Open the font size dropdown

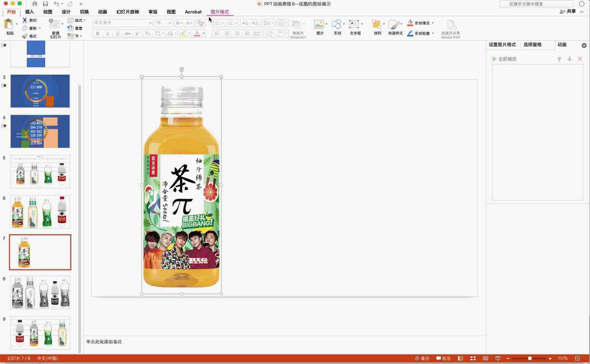tap(170, 23)
